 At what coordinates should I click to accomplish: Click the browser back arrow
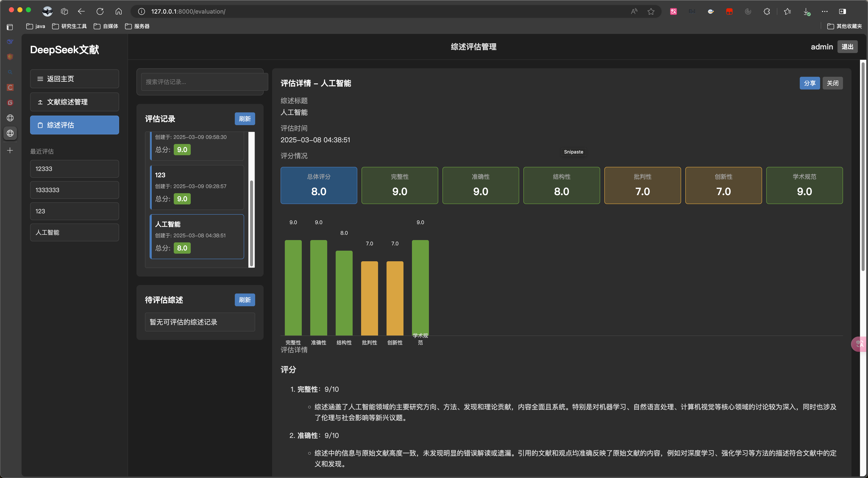pyautogui.click(x=81, y=11)
